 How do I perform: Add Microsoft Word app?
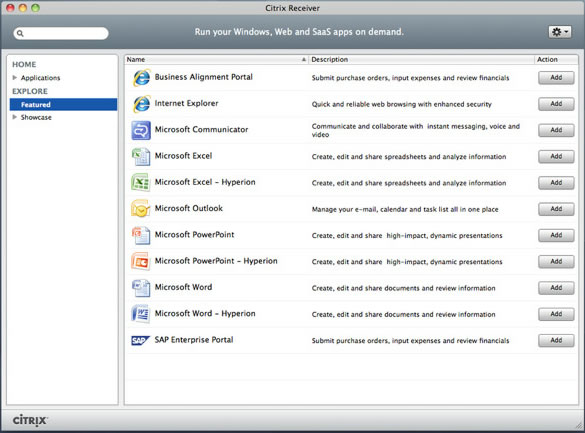(556, 288)
